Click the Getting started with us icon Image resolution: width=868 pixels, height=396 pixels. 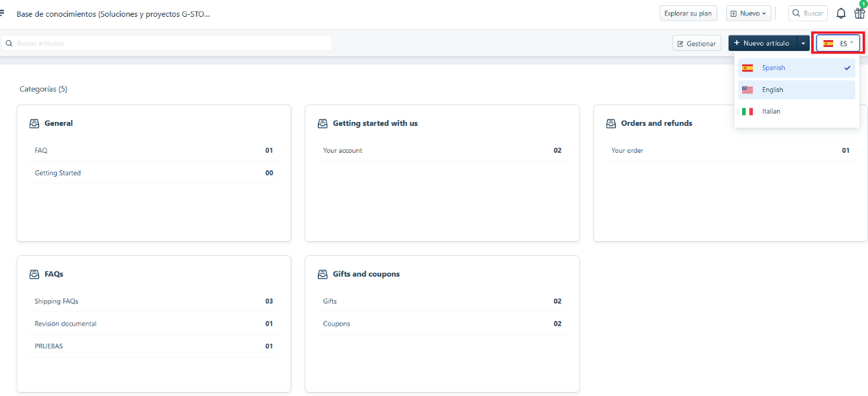click(x=323, y=123)
